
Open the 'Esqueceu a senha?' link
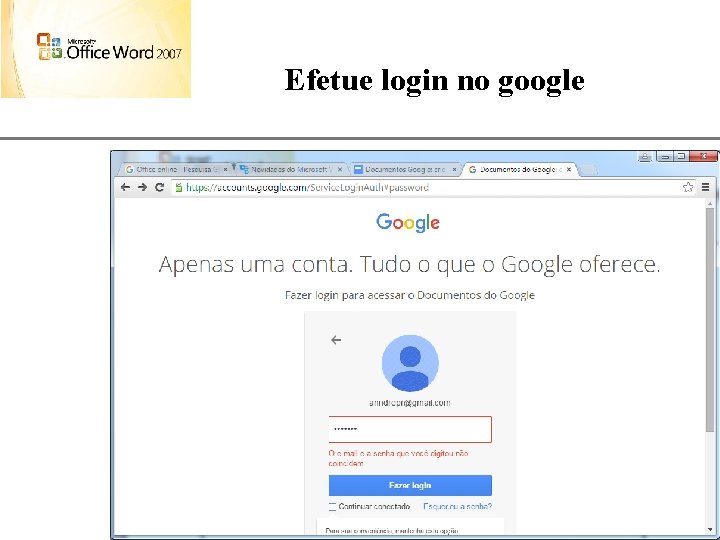tap(457, 506)
